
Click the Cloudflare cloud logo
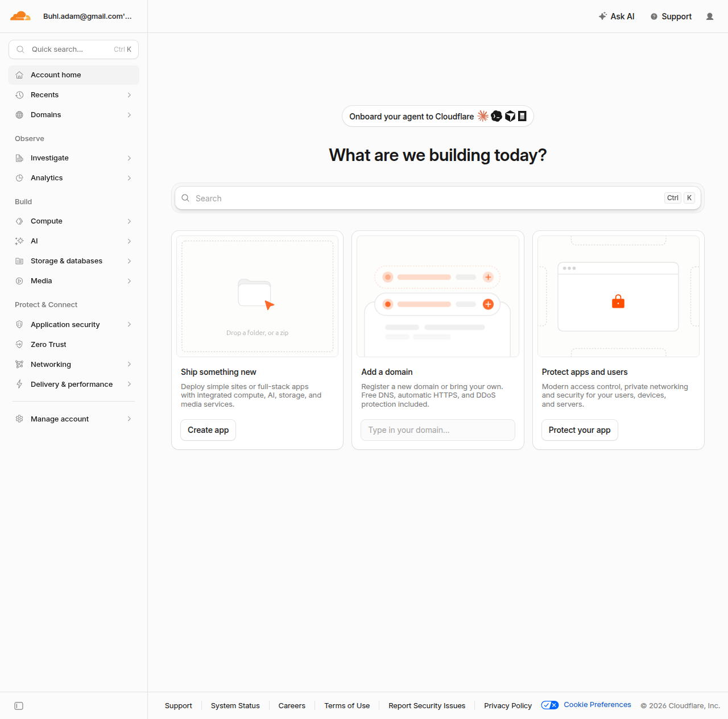click(20, 16)
